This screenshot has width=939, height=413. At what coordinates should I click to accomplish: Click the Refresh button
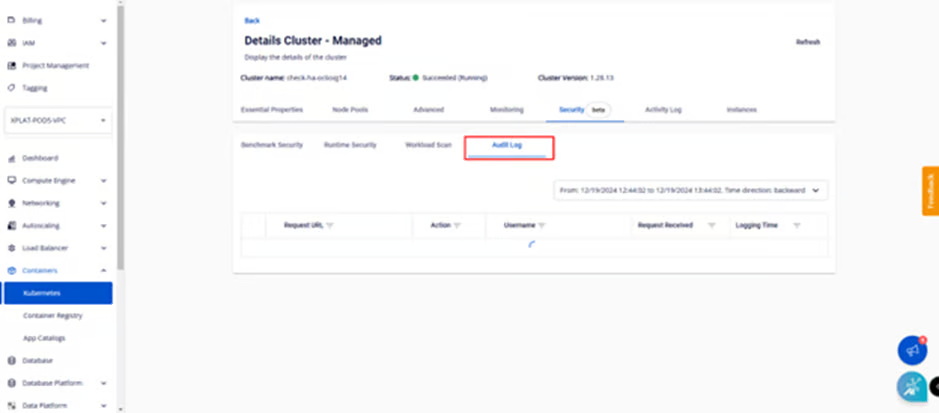coord(807,42)
